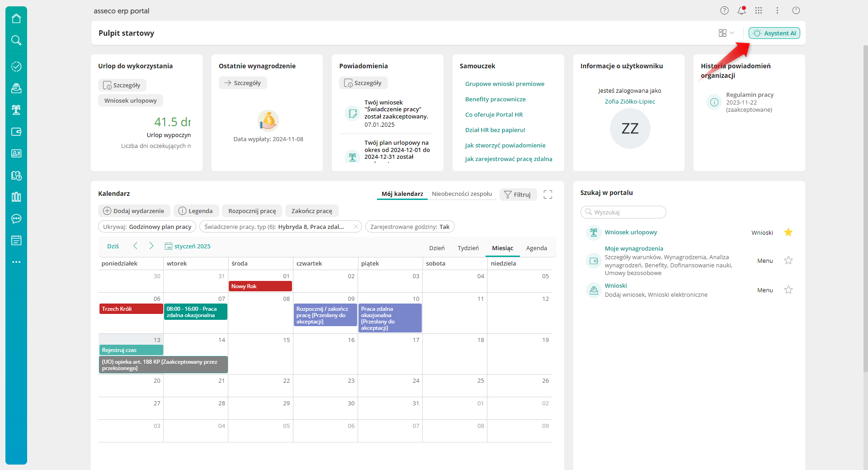Select the Agenda calendar view
The height and width of the screenshot is (470, 868).
pos(537,248)
